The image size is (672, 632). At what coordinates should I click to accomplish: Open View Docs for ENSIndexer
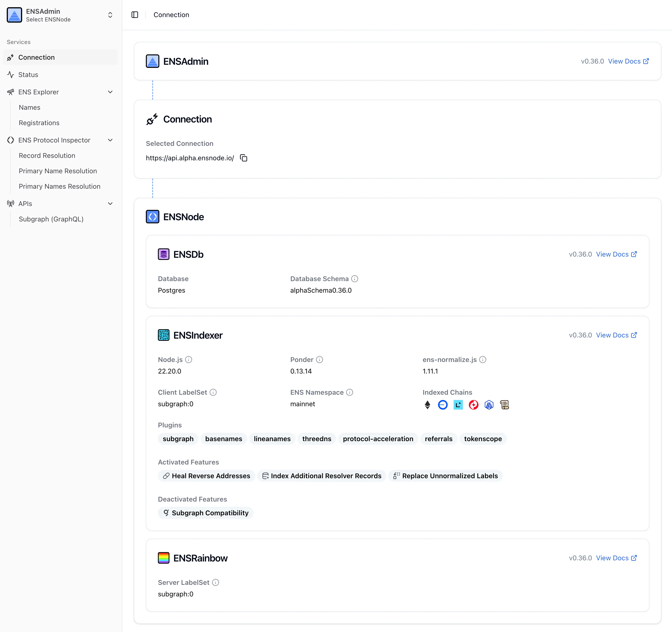[x=616, y=335]
